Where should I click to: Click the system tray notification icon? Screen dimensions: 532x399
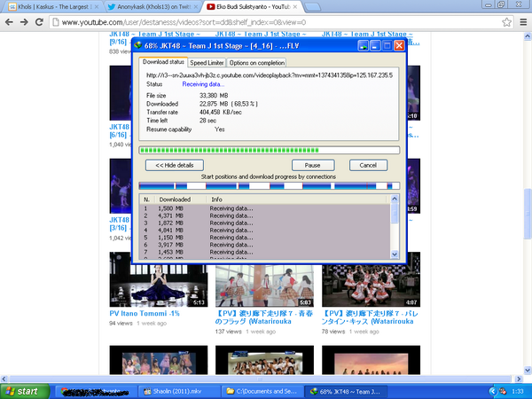pyautogui.click(x=503, y=392)
